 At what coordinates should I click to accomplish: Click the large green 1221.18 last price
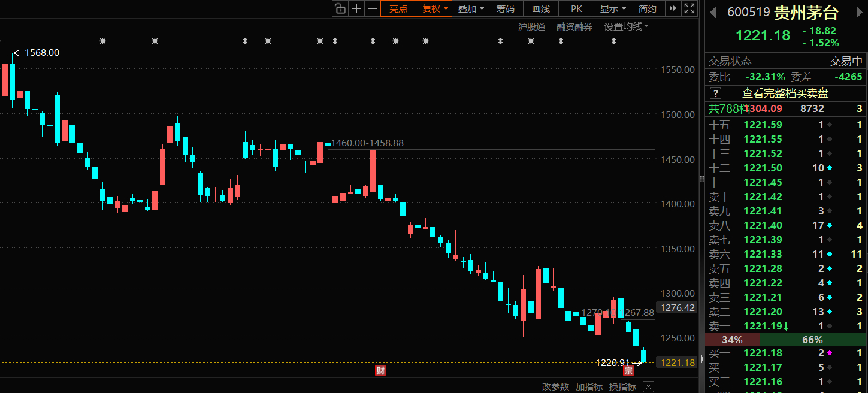(x=763, y=35)
